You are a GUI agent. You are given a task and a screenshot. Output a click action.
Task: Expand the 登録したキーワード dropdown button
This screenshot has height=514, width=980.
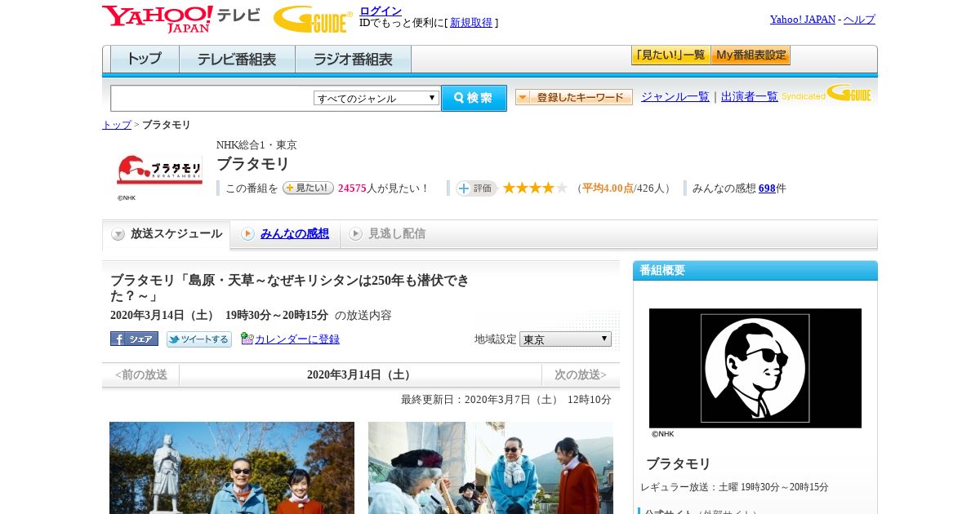574,97
